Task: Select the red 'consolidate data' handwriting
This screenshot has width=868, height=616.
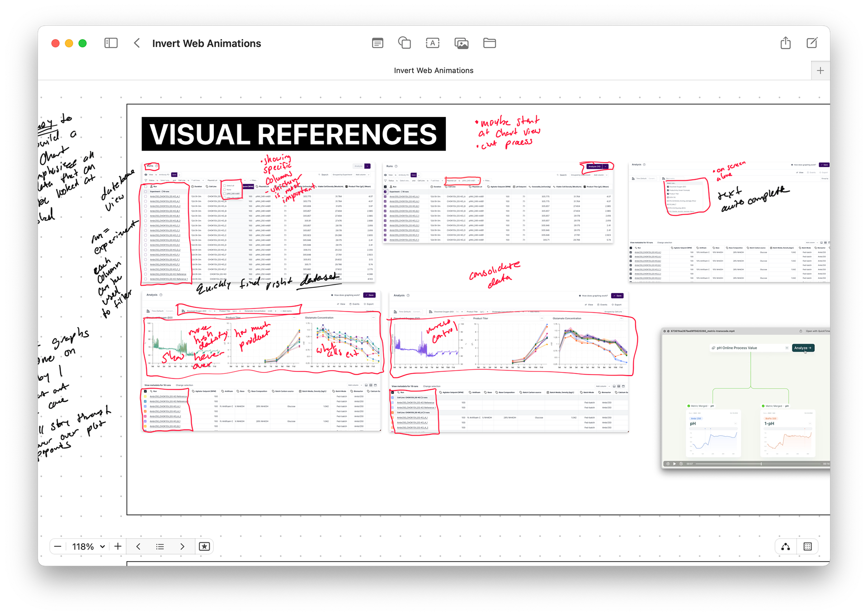Action: pos(495,274)
